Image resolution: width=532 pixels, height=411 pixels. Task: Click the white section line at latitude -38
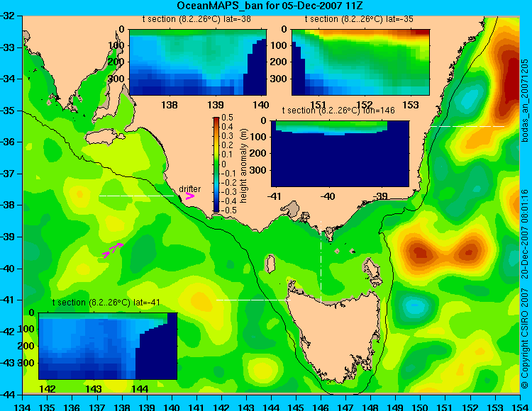136,196
